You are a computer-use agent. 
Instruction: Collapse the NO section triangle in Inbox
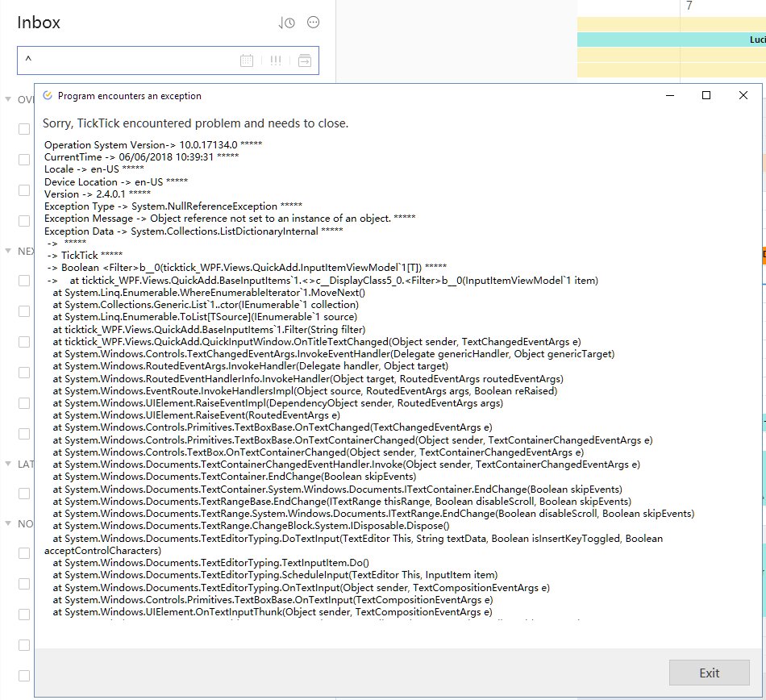8,523
